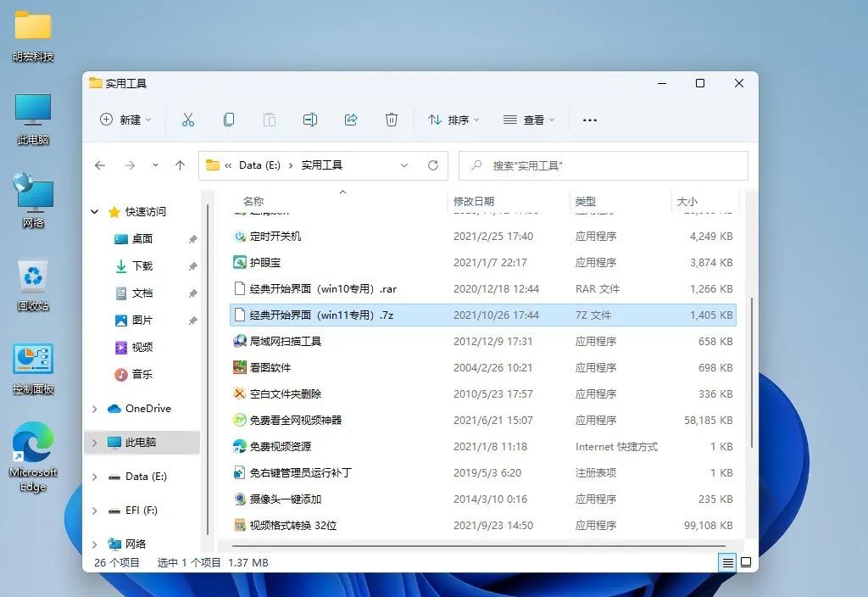Viewport: 868px width, 597px height.
Task: Select 免右键管理员运行补丁 registry file
Action: [x=482, y=473]
